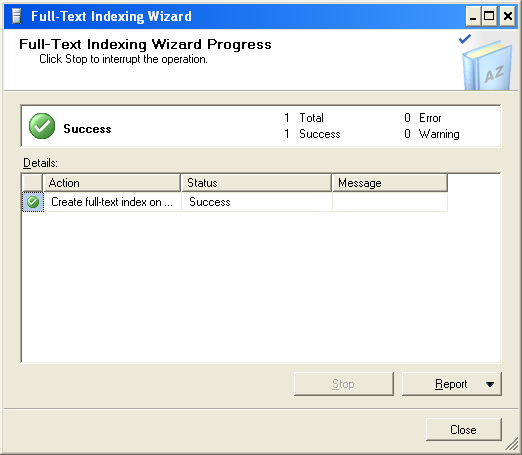
Task: Click the Close button
Action: pyautogui.click(x=463, y=430)
